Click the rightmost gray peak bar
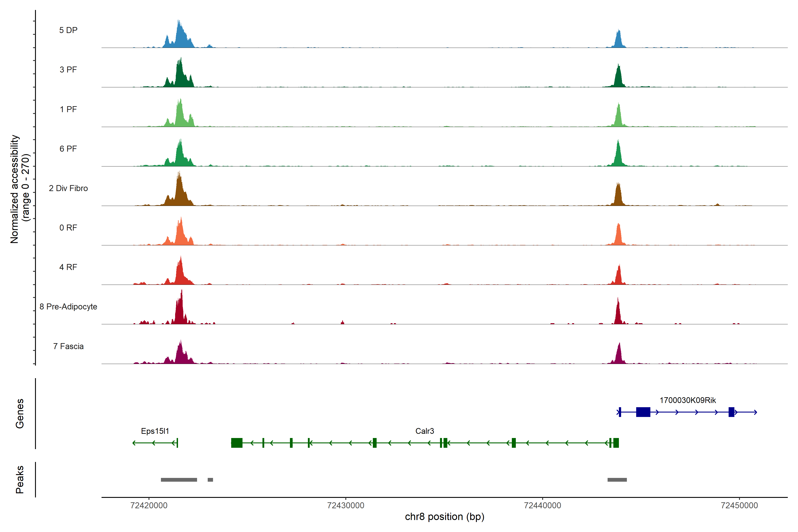 pyautogui.click(x=617, y=480)
